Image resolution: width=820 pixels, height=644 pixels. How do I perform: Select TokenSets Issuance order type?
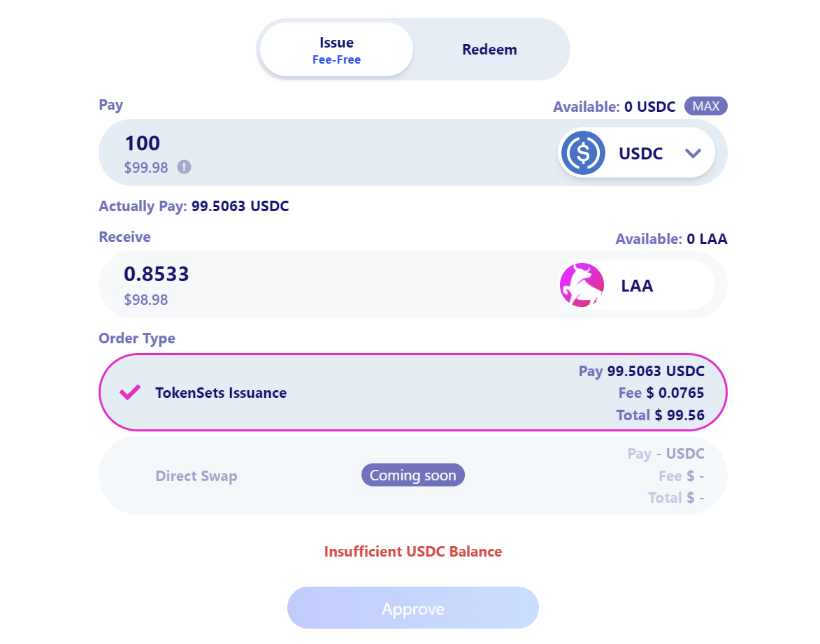tap(412, 392)
